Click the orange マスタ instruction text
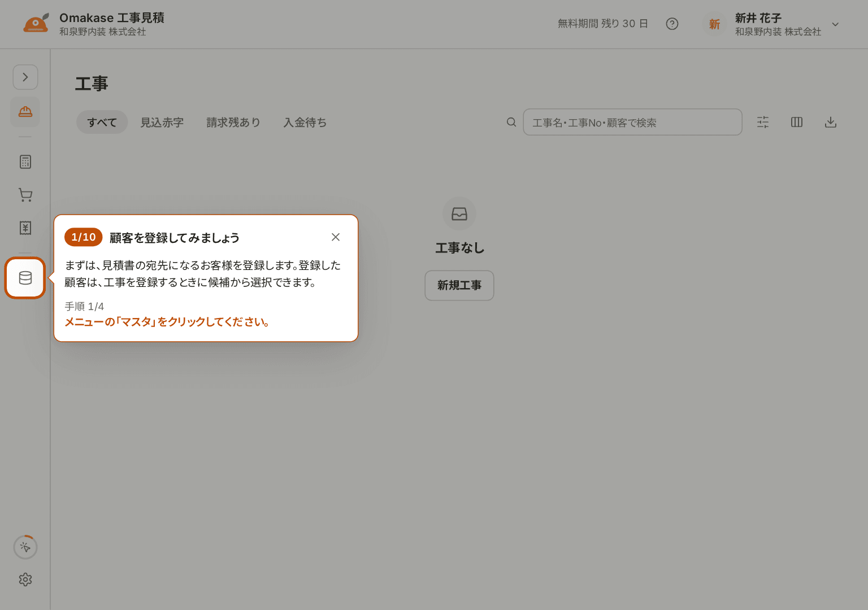 click(167, 322)
